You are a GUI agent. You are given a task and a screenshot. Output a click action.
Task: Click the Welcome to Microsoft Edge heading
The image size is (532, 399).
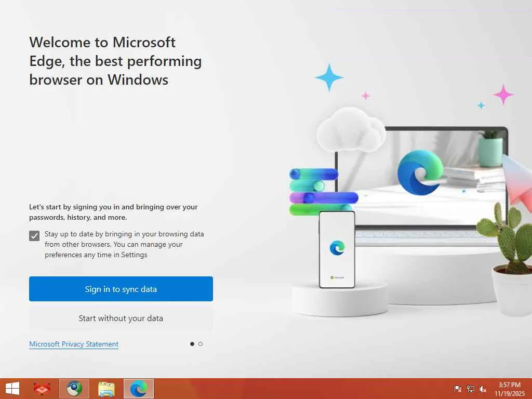pyautogui.click(x=115, y=61)
